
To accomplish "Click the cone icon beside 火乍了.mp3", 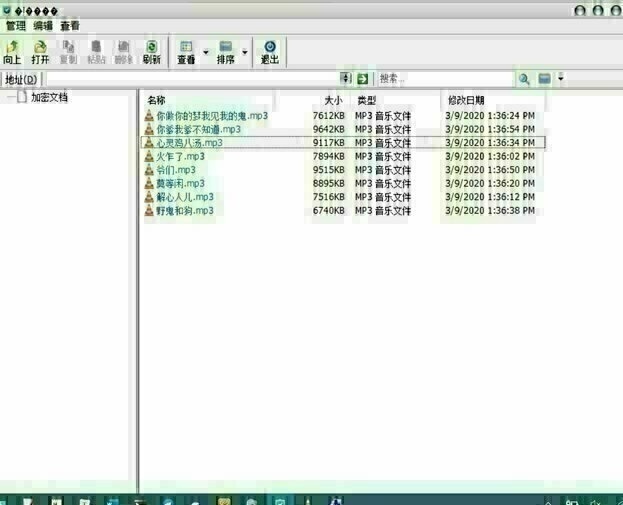I will click(x=149, y=156).
